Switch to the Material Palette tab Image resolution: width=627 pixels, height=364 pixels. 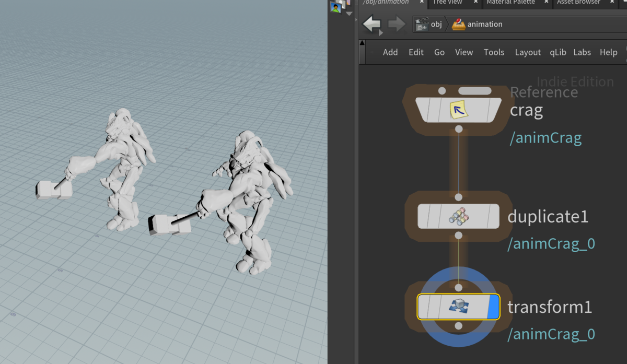[x=510, y=3]
